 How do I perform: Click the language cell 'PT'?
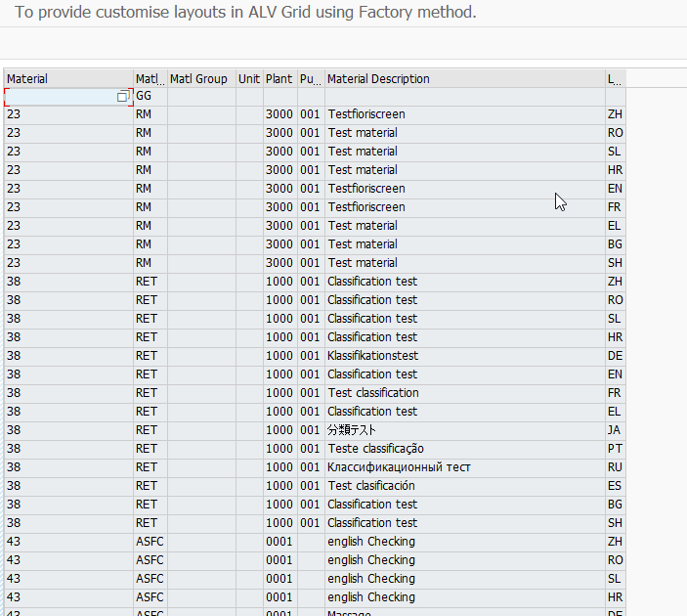coord(615,449)
